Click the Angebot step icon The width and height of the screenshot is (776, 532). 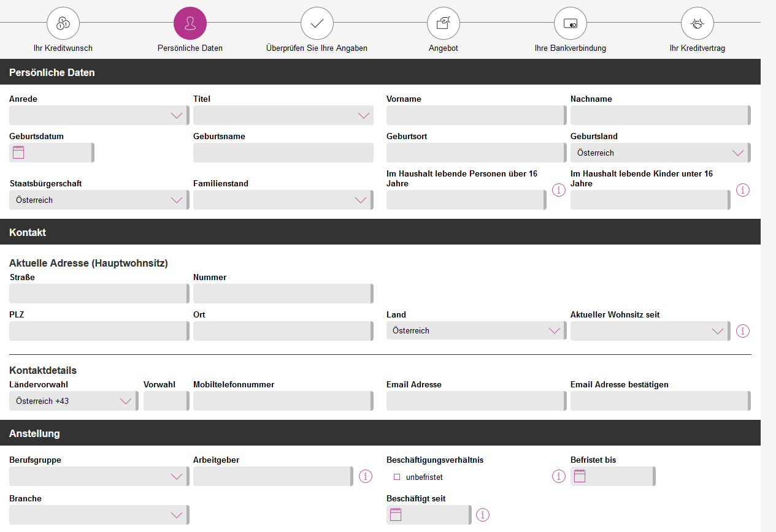pyautogui.click(x=443, y=23)
